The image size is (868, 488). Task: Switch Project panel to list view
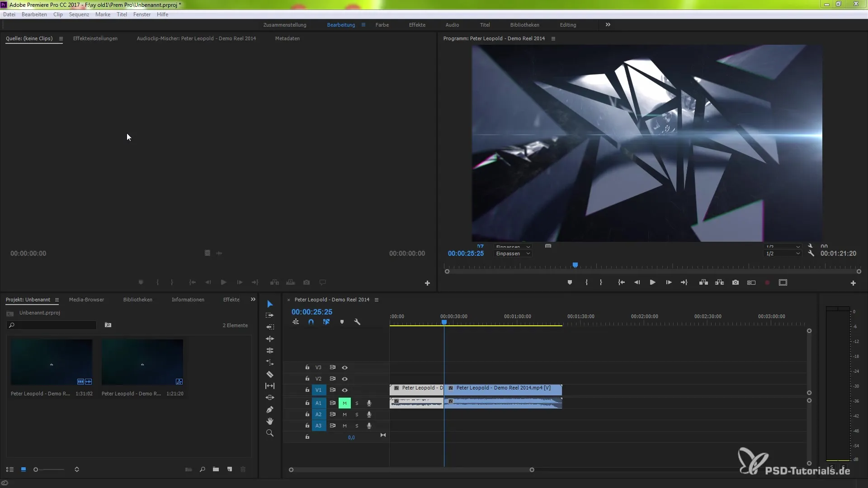pyautogui.click(x=9, y=469)
